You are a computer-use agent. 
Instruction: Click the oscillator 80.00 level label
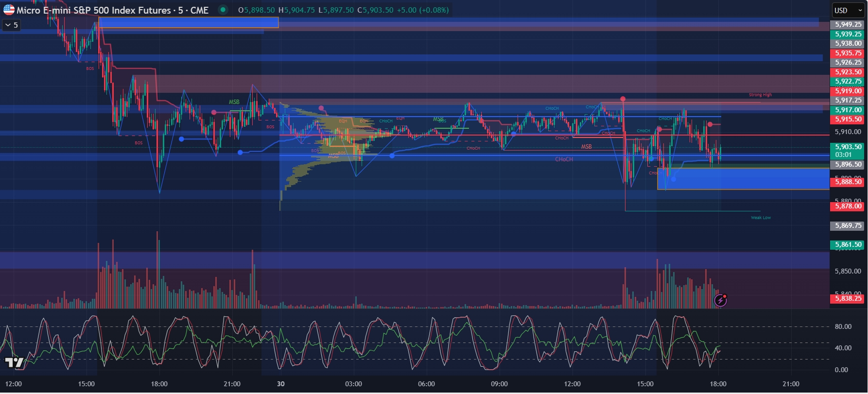[843, 326]
